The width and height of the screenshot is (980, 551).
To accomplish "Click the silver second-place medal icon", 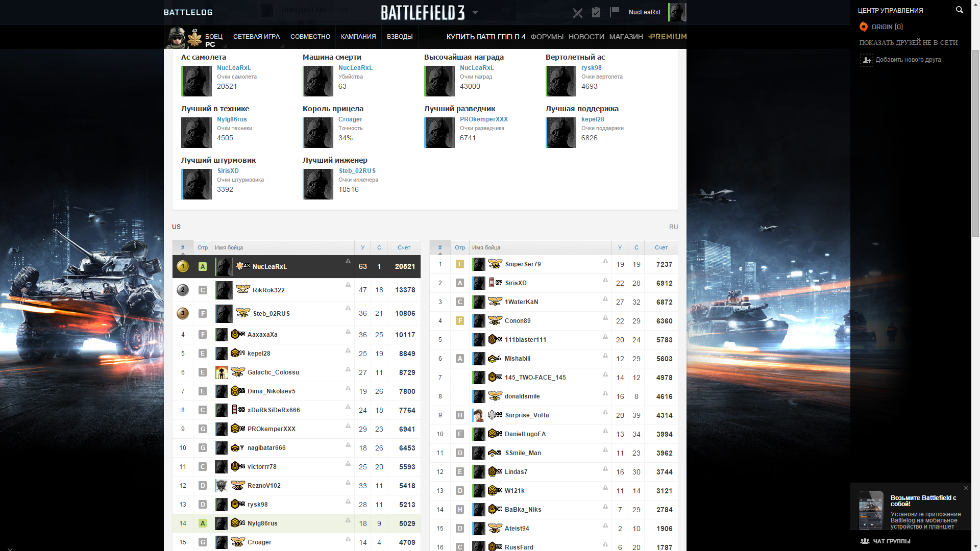I will [x=183, y=290].
